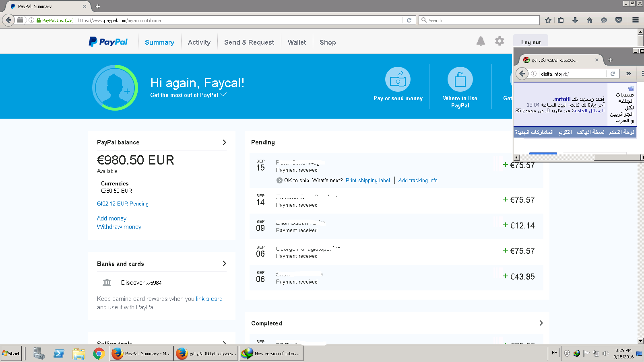Click the page vertical scrollbar down arrow
The height and width of the screenshot is (362, 644).
click(x=640, y=341)
